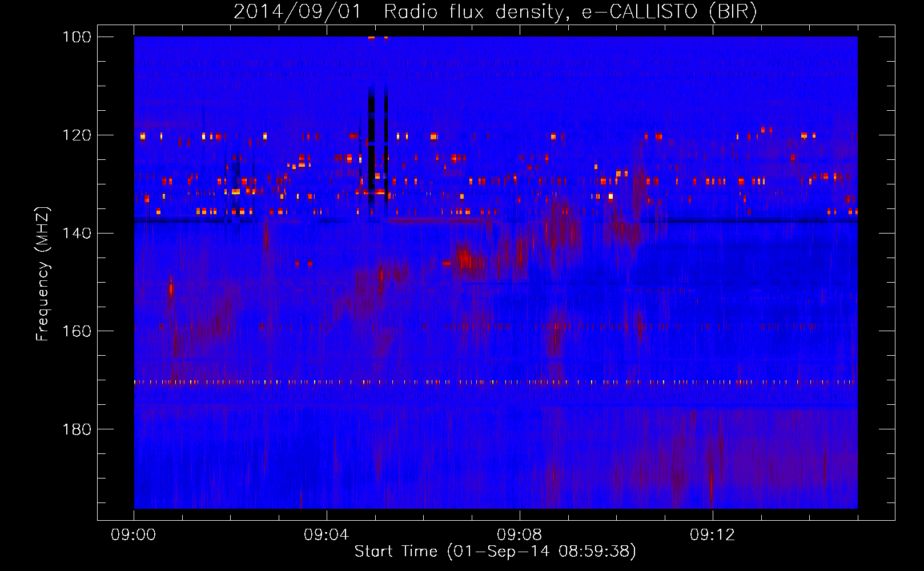The image size is (924, 571).
Task: Click the 09:00 time tick label
Action: (x=134, y=535)
